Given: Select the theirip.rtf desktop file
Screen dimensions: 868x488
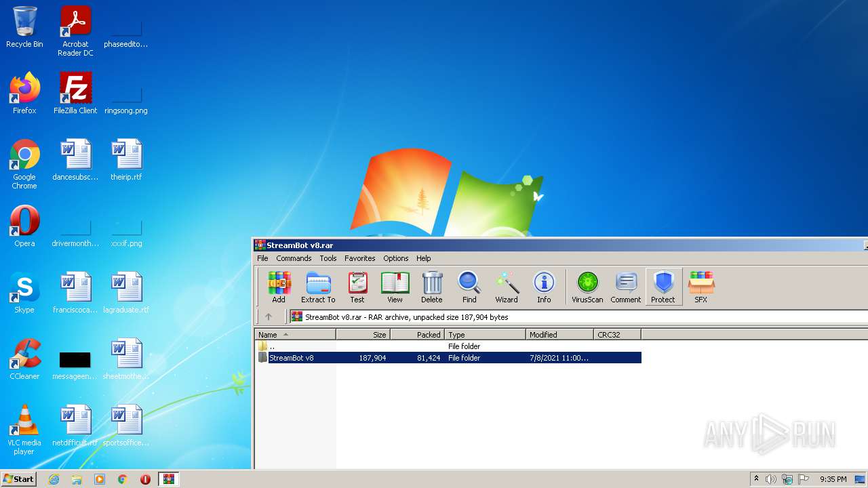Looking at the screenshot, I should [126, 160].
